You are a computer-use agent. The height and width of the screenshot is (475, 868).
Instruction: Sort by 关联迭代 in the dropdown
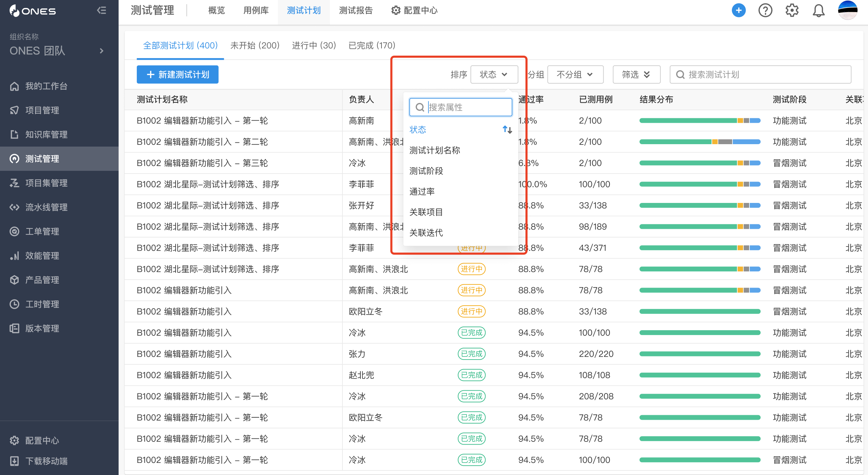point(461,233)
